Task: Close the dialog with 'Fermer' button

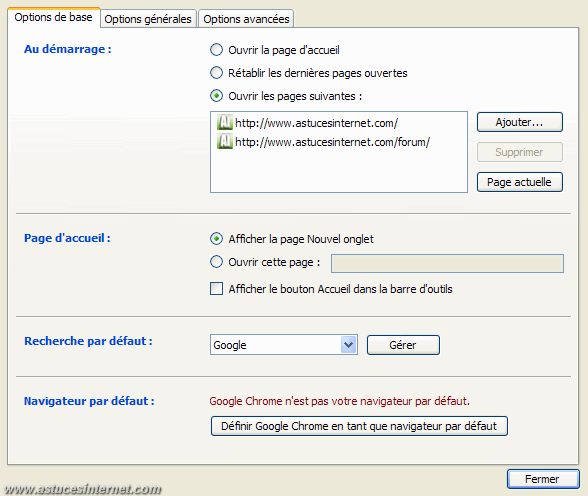Action: 543,479
